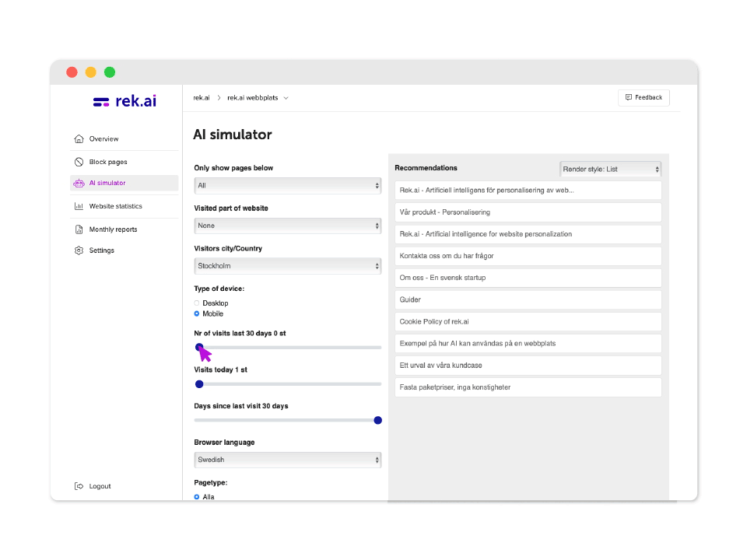Open 'Fasta paketpriser, inga konstigheter'
Image resolution: width=747 pixels, height=560 pixels.
pyautogui.click(x=528, y=387)
